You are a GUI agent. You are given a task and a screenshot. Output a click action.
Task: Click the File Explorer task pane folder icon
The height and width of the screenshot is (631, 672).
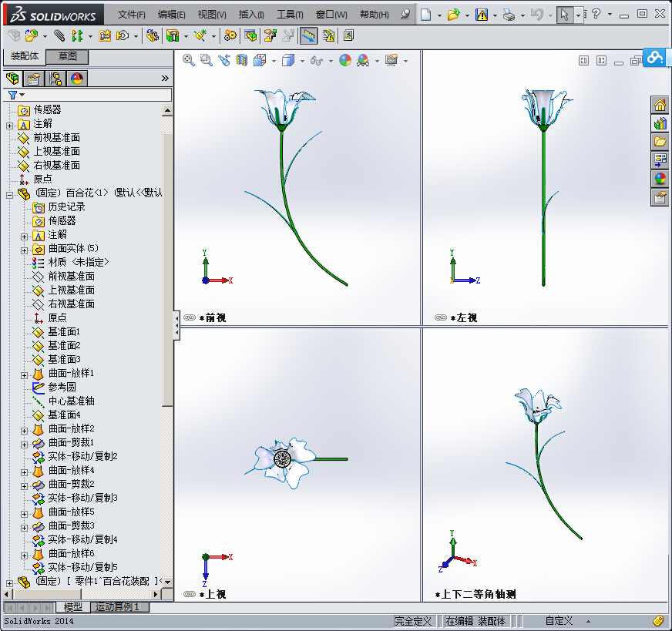click(x=660, y=141)
